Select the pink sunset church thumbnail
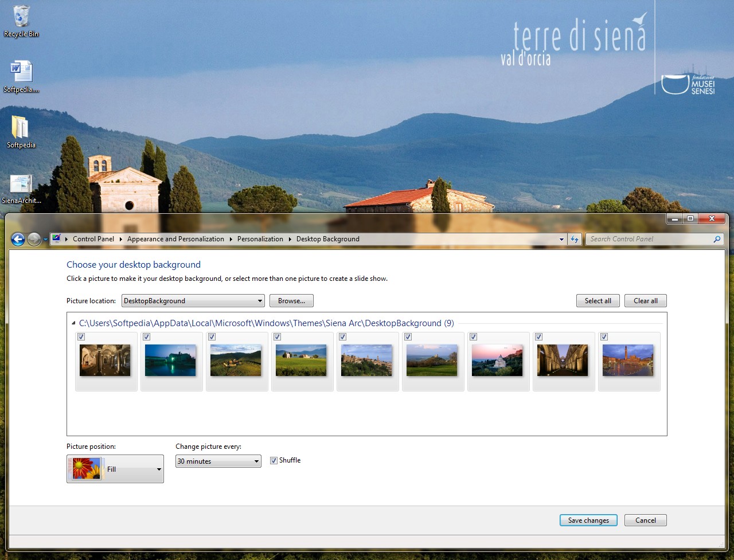734x560 pixels. pyautogui.click(x=497, y=361)
